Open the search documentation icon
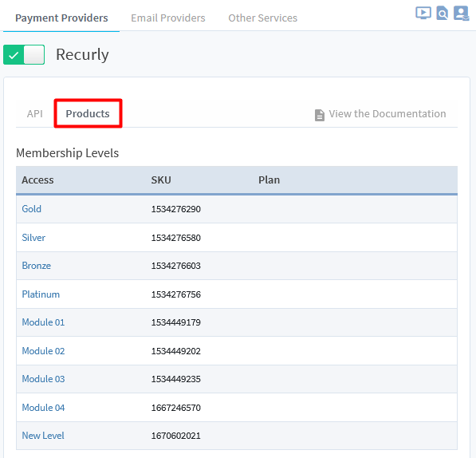This screenshot has width=476, height=458. click(443, 13)
